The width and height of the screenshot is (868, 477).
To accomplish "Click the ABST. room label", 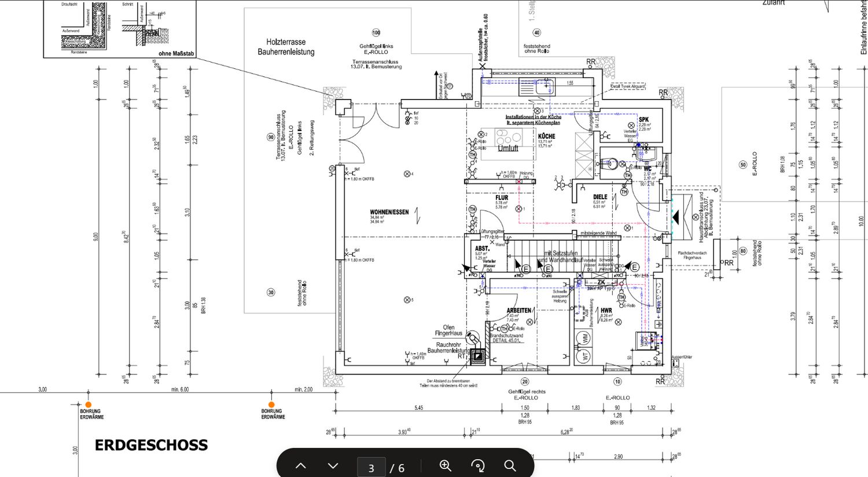I will coord(482,249).
